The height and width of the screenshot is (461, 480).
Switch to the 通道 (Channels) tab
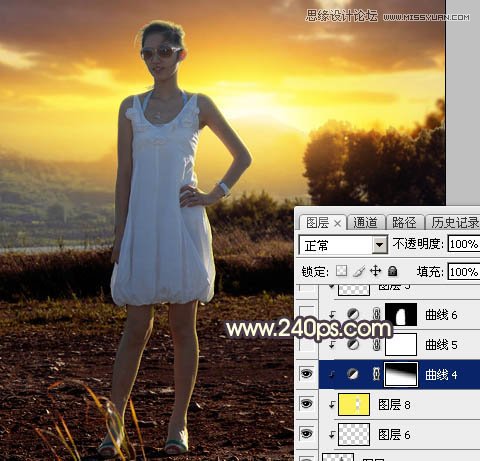click(x=365, y=222)
